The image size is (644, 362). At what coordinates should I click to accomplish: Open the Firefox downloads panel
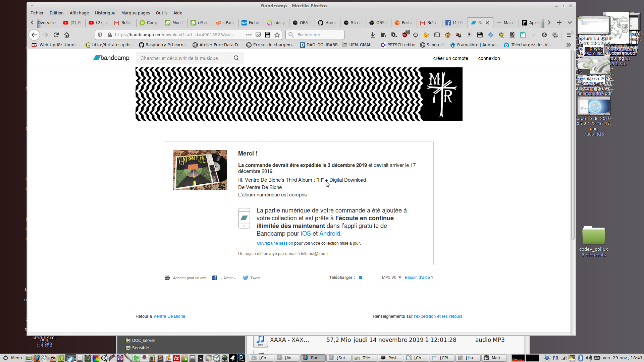coord(372,35)
